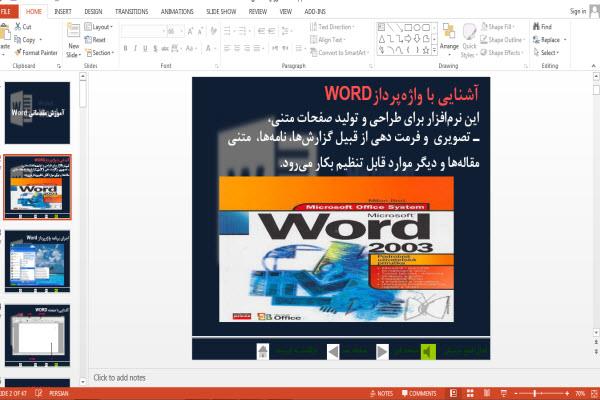The width and height of the screenshot is (600, 400).
Task: Open the COMMENTS pane
Action: click(x=419, y=393)
